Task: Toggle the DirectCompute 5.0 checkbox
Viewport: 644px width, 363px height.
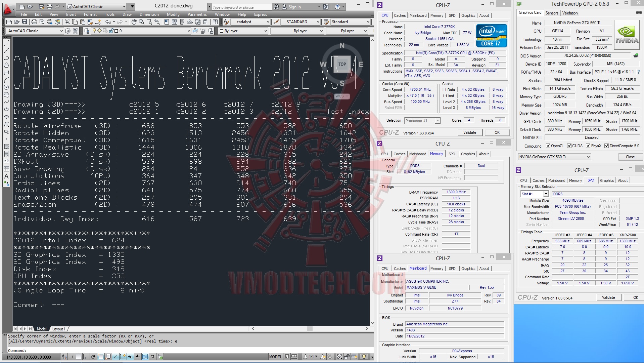Action: 606,146
